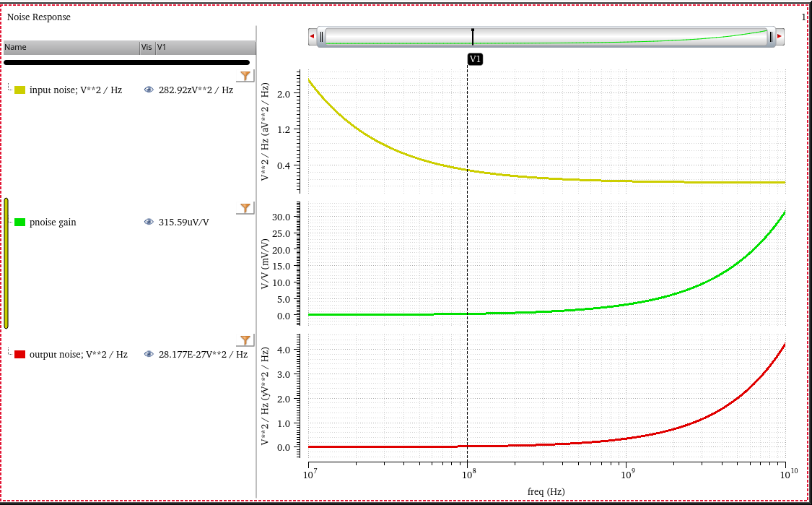Click the filter icon above output noise
The width and height of the screenshot is (812, 505).
coord(245,340)
